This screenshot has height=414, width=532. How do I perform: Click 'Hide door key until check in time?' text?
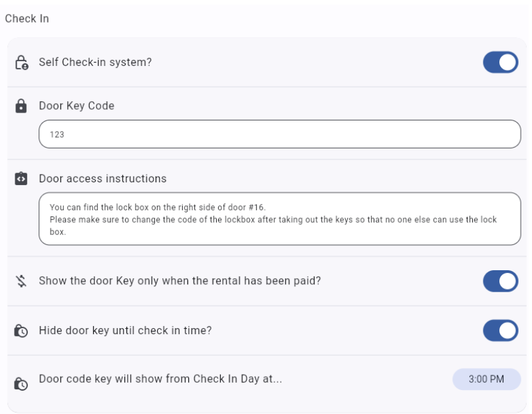click(x=125, y=330)
